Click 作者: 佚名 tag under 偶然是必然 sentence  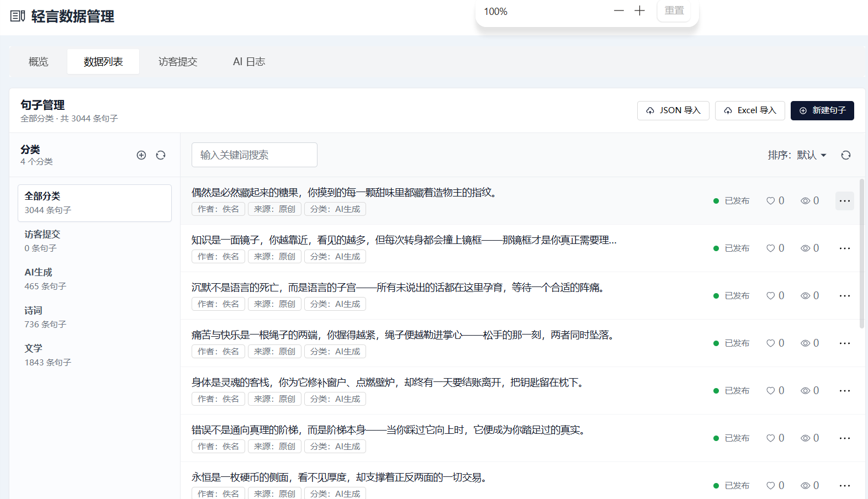click(218, 209)
